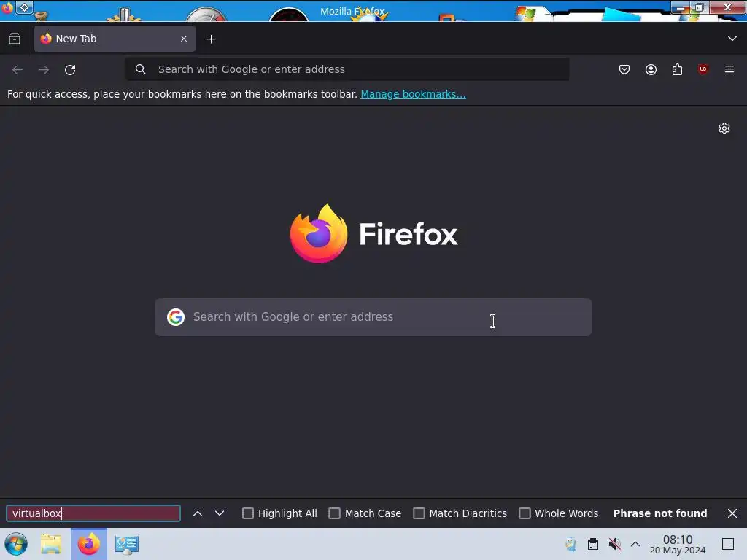Enable Highlight All checkbox
The height and width of the screenshot is (560, 747).
tap(248, 513)
